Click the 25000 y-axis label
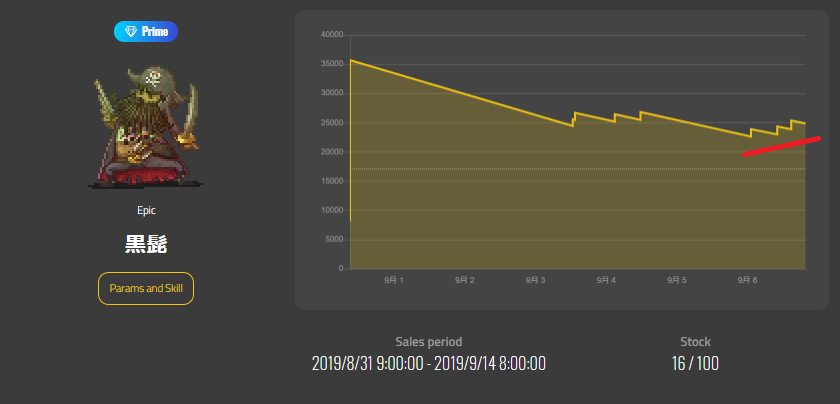The height and width of the screenshot is (404, 840). pos(332,123)
